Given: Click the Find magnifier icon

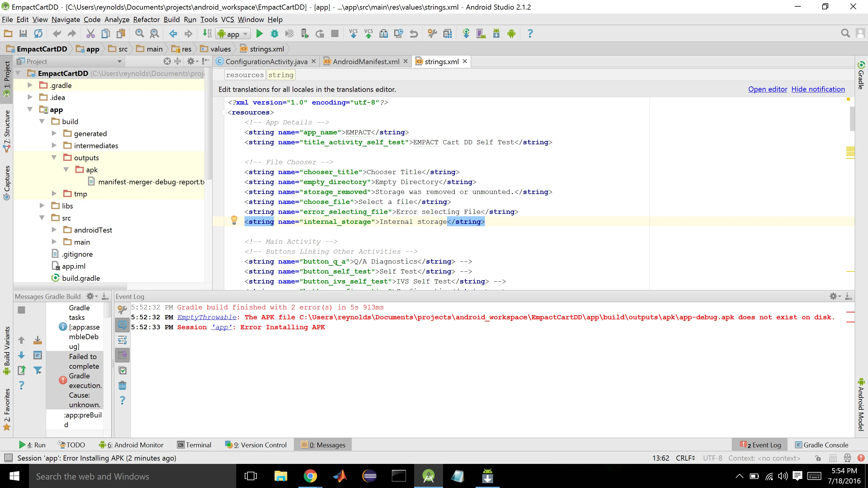Looking at the screenshot, I should coord(140,33).
